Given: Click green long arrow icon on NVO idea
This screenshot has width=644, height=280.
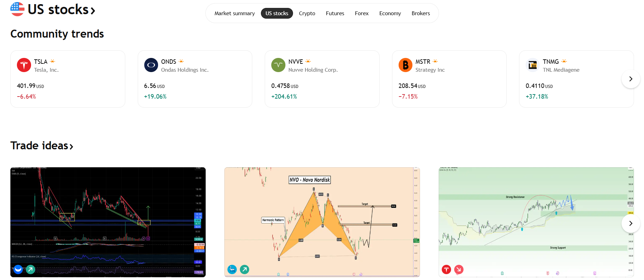Looking at the screenshot, I should (x=244, y=269).
